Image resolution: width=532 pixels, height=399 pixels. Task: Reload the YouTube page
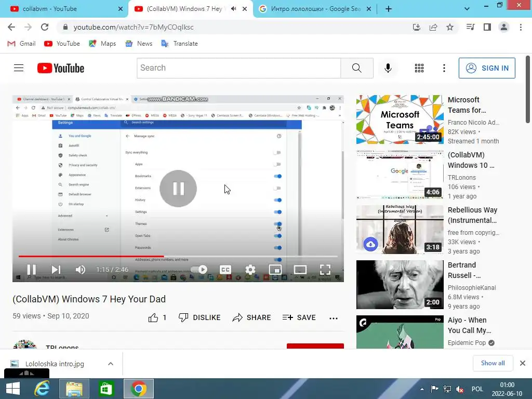pyautogui.click(x=45, y=27)
